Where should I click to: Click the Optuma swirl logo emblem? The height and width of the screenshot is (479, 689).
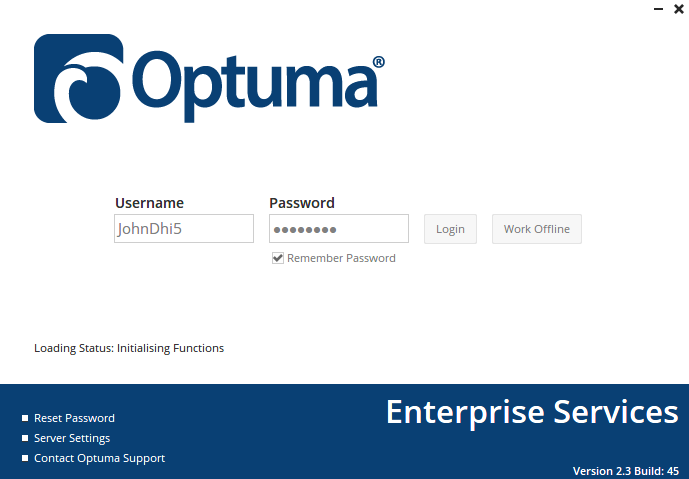coord(79,79)
